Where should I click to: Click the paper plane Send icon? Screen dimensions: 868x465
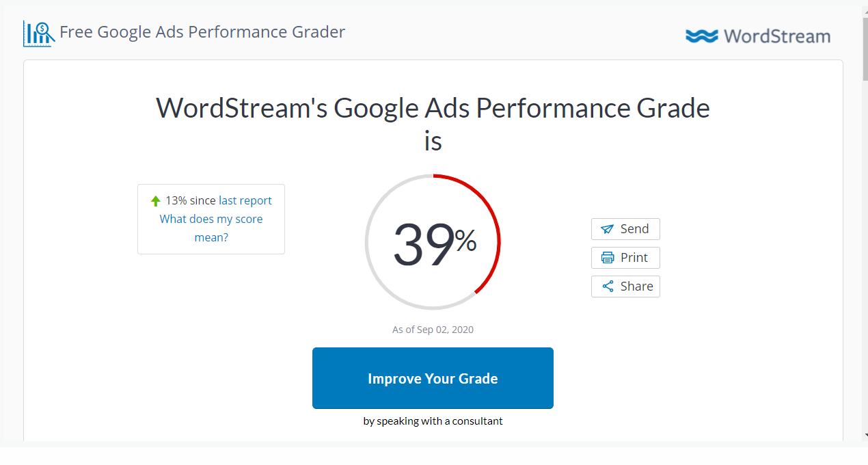(607, 229)
